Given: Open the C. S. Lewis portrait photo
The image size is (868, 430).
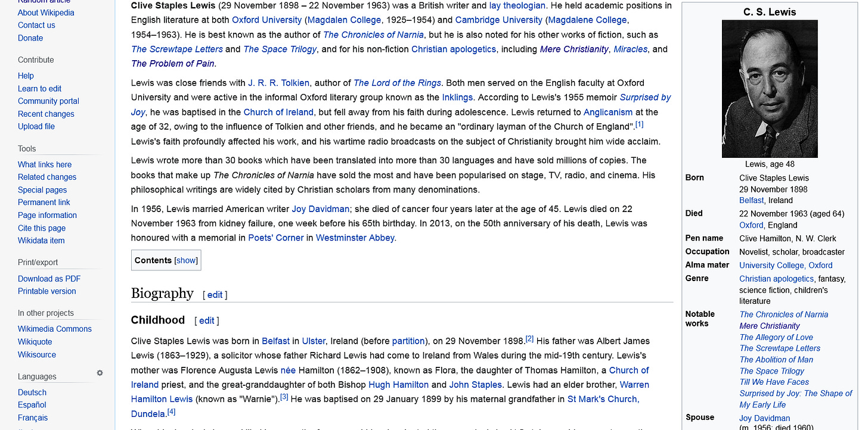Looking at the screenshot, I should 770,89.
